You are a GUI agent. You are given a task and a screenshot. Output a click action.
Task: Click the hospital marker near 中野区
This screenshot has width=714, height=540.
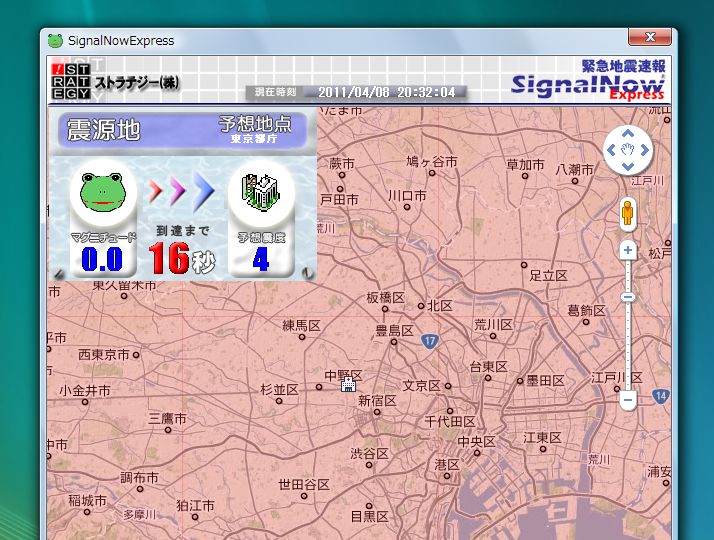[348, 384]
